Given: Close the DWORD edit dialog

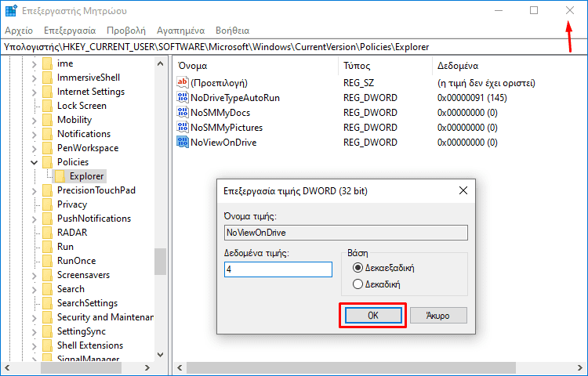Looking at the screenshot, I should pos(463,190).
